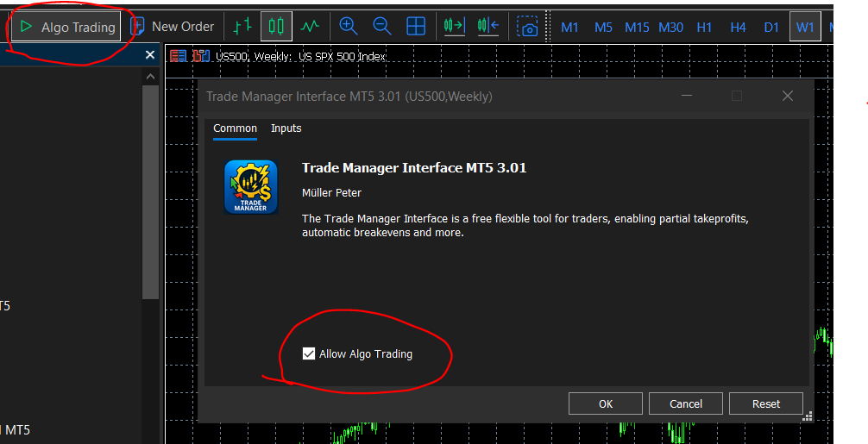Open the New Order dialog
The width and height of the screenshot is (868, 444).
pos(173,27)
